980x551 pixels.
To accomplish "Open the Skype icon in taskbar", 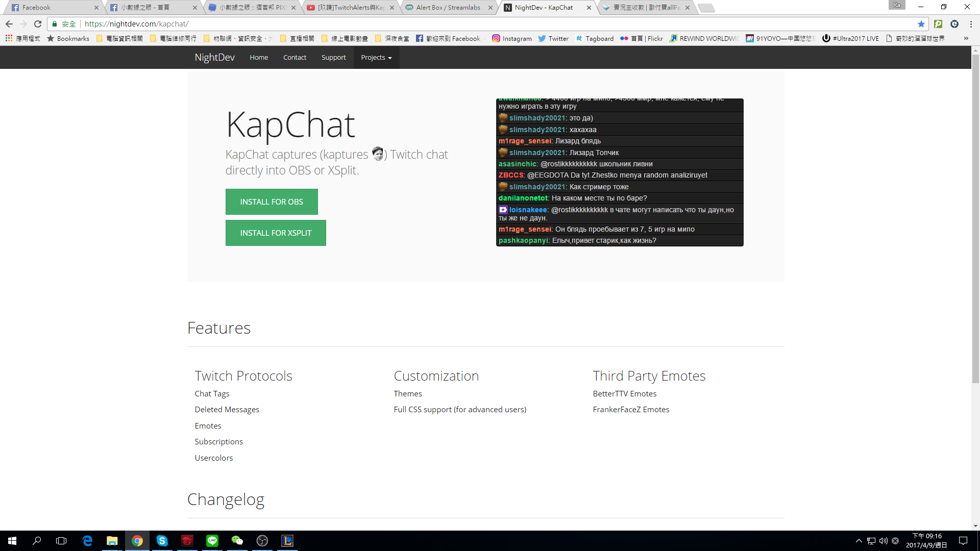I will [x=162, y=541].
